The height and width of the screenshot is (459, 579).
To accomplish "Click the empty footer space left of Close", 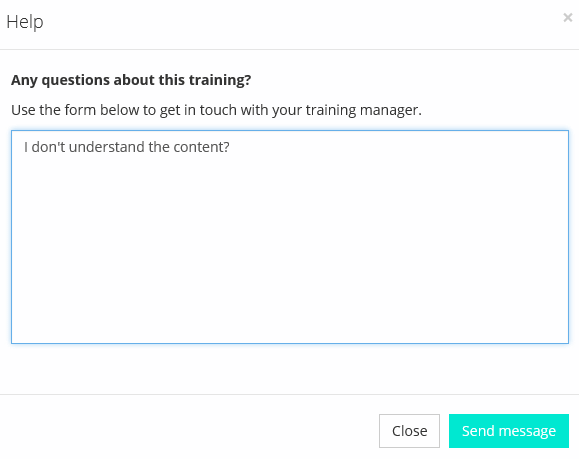I will click(x=188, y=431).
